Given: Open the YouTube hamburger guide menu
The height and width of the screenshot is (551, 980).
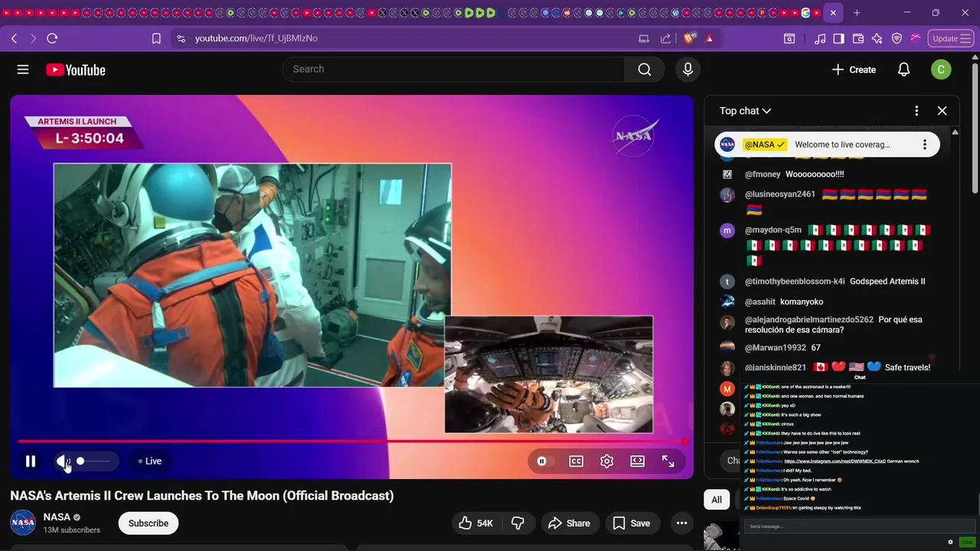Looking at the screenshot, I should coord(23,70).
